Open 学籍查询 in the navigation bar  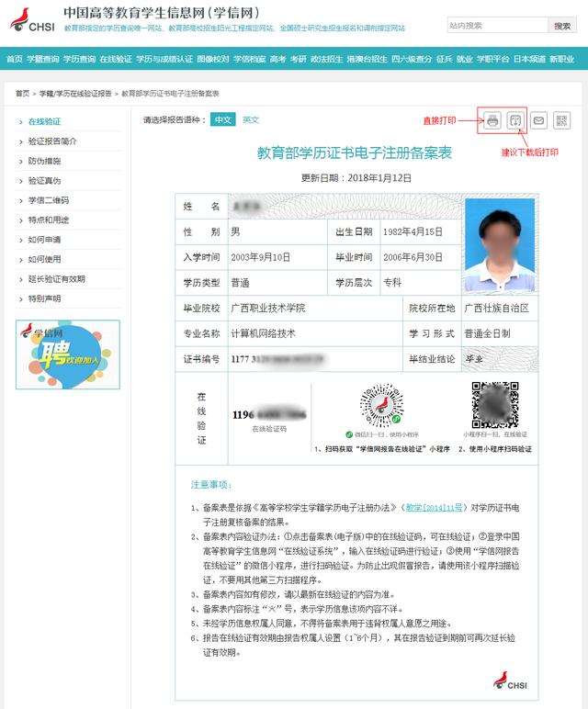pos(43,59)
